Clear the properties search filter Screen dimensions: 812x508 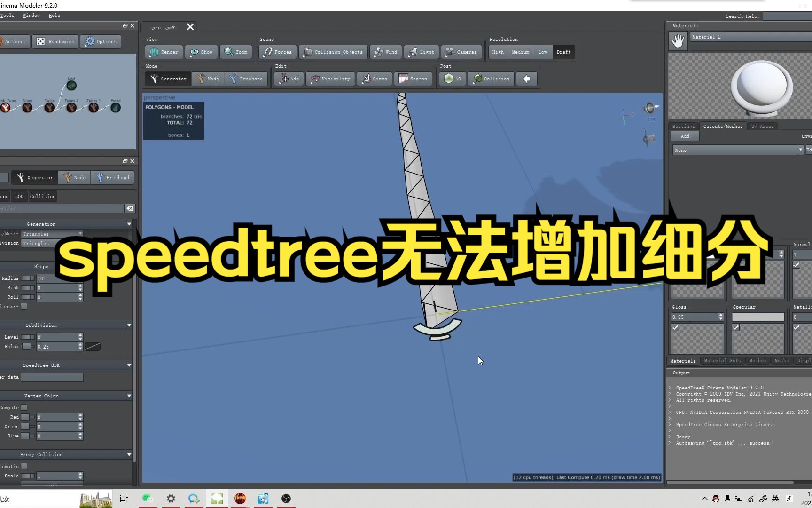click(x=130, y=208)
